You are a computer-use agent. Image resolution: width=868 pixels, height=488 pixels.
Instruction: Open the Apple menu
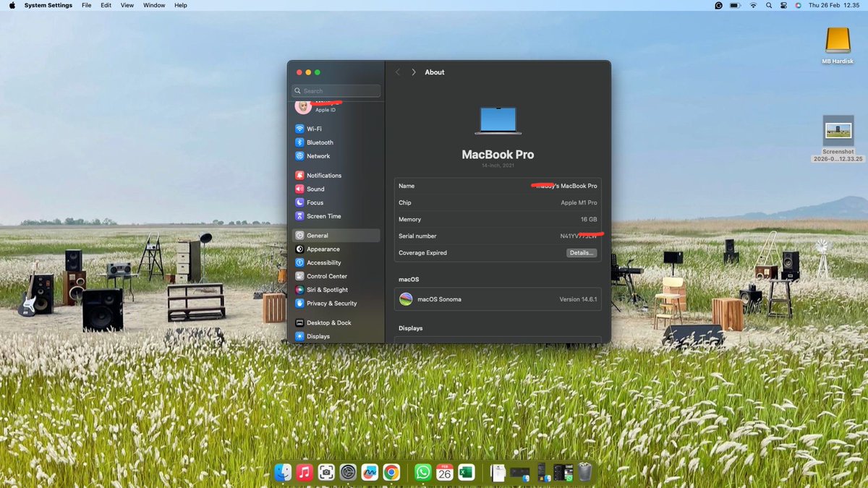click(x=12, y=5)
